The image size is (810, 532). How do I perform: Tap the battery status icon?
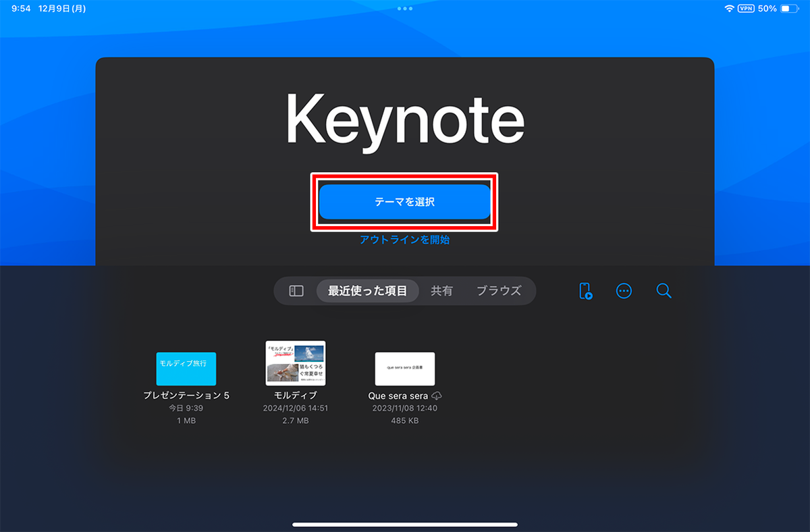(789, 9)
